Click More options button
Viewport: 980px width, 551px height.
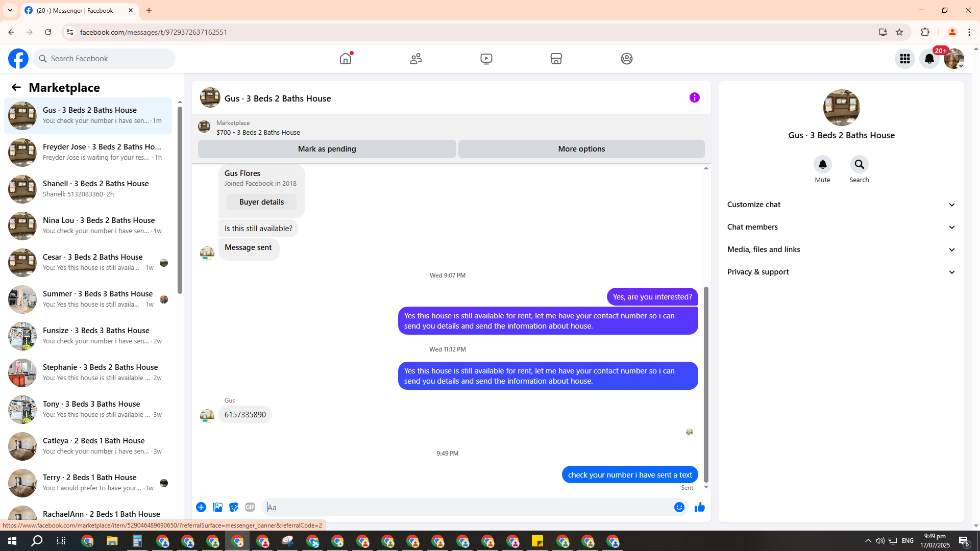tap(581, 149)
